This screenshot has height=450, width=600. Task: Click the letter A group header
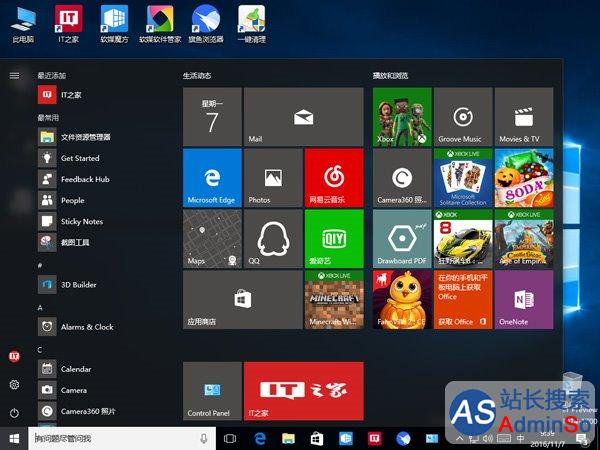coord(40,308)
